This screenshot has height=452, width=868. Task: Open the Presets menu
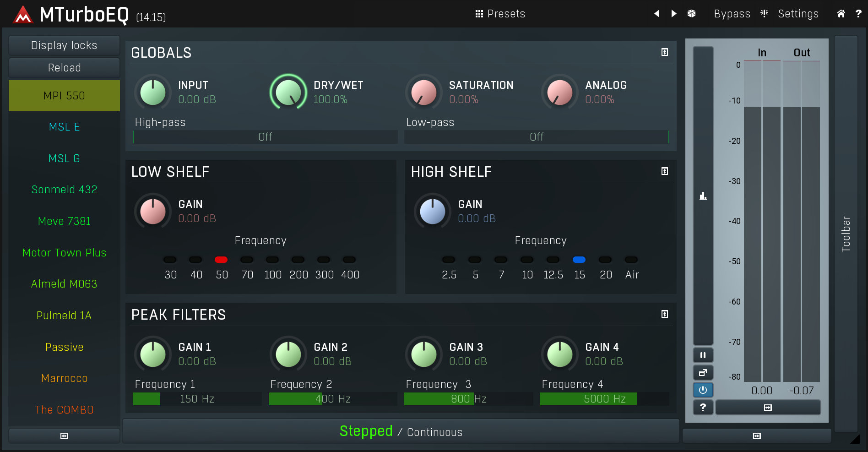500,14
